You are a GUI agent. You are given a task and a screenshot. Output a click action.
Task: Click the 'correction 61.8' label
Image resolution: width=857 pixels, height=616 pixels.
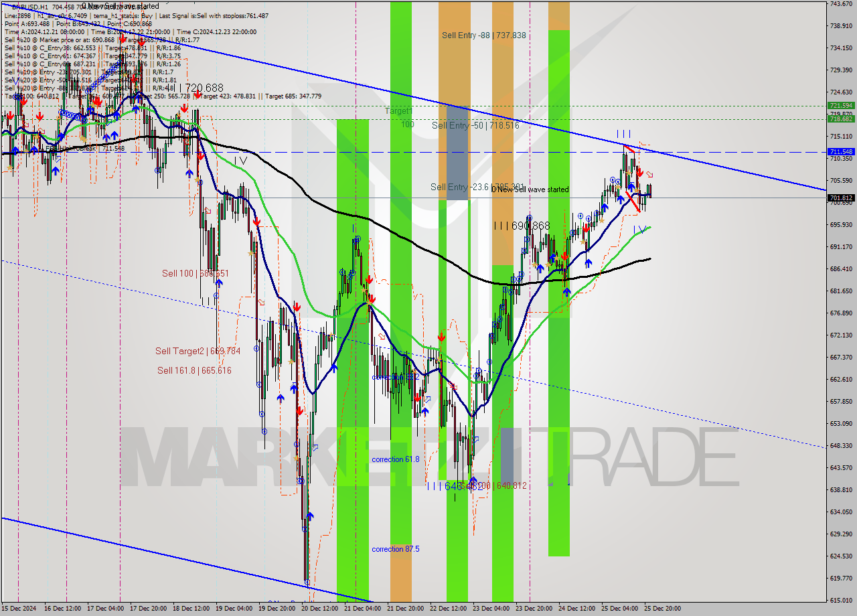click(396, 459)
